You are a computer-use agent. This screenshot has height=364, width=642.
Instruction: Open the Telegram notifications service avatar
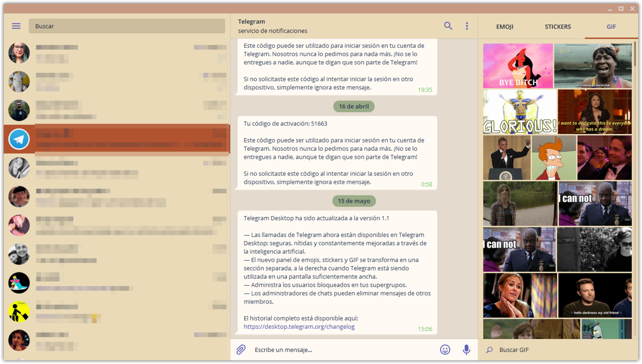click(19, 139)
